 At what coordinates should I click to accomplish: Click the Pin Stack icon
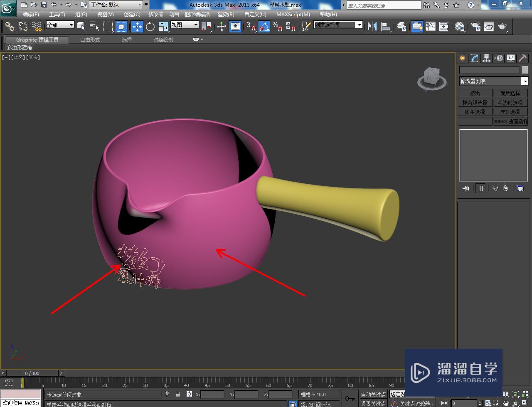(x=465, y=188)
